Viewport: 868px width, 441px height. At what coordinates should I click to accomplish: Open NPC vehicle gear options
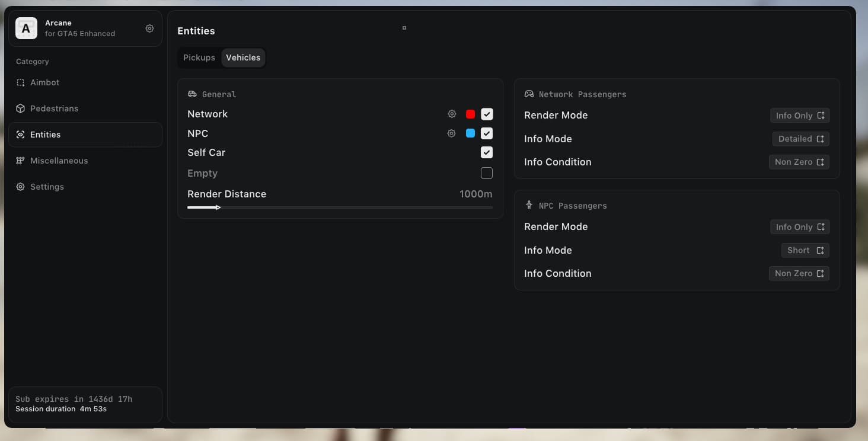tap(452, 133)
